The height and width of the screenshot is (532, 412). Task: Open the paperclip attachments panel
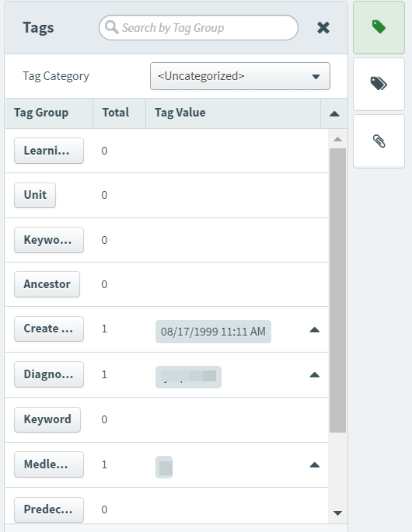(x=379, y=141)
